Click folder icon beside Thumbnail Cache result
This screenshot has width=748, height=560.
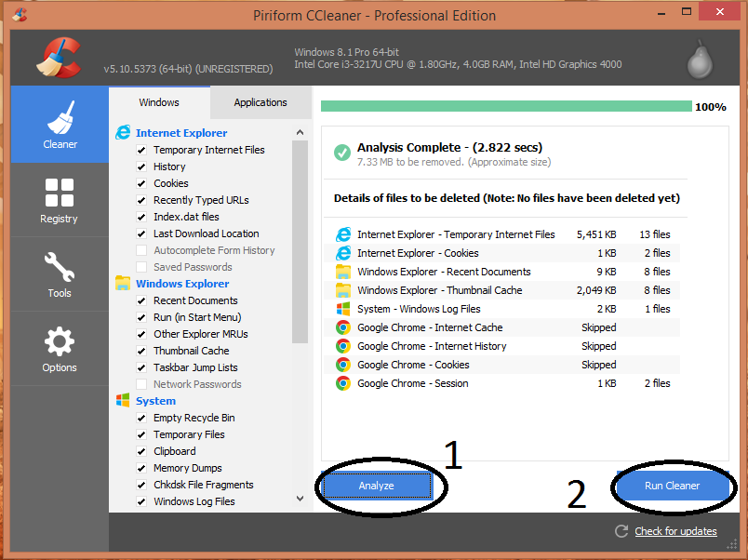343,290
